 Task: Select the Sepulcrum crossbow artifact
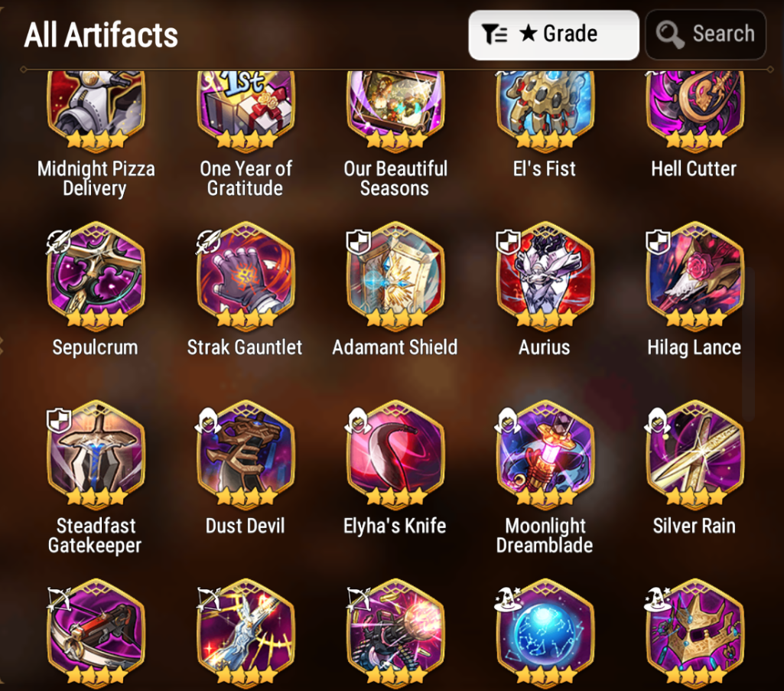coord(96,276)
